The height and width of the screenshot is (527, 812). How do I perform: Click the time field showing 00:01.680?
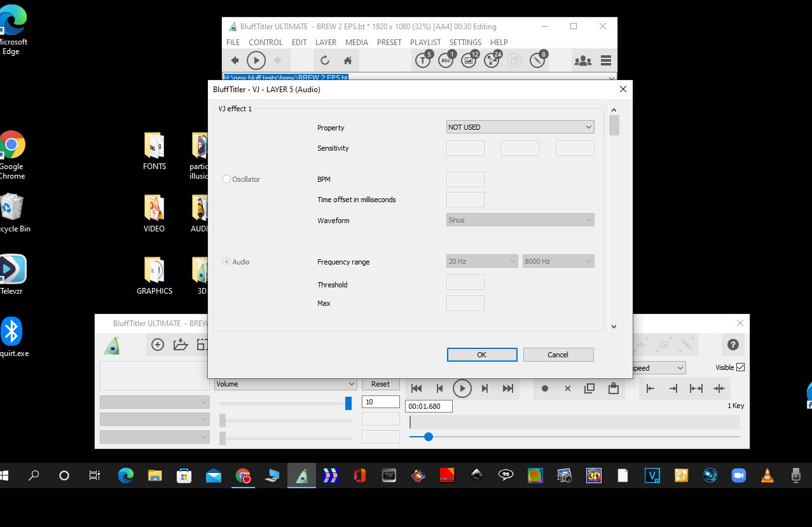429,406
